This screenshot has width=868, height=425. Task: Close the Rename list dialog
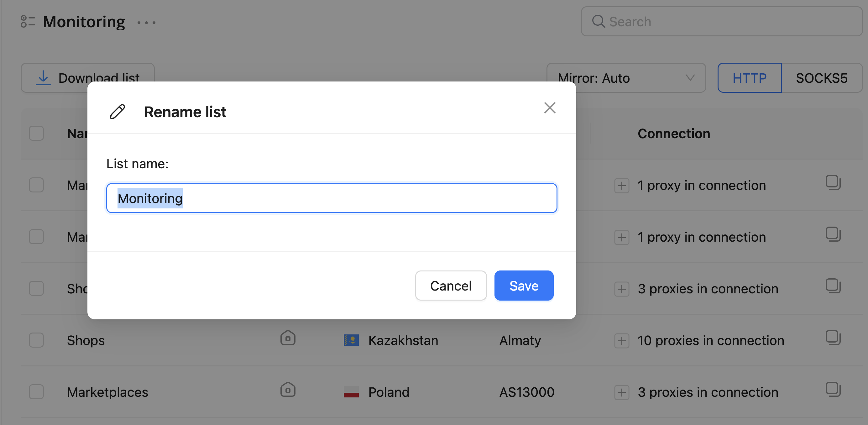pos(550,108)
